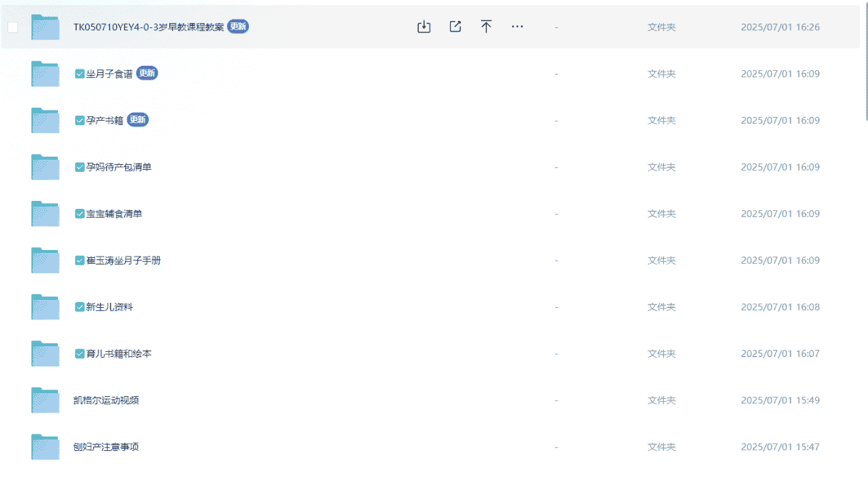Open the 宝宝辅食清单 folder

point(114,214)
